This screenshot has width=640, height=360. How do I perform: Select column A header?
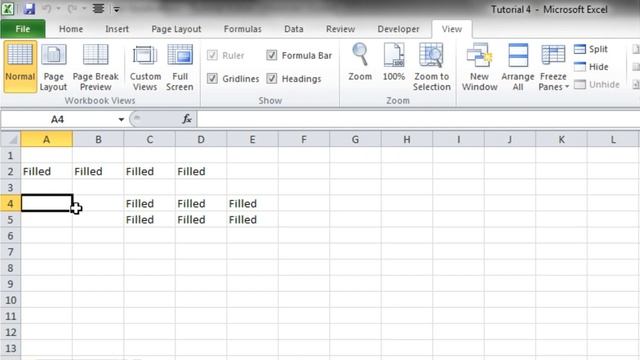coord(47,140)
